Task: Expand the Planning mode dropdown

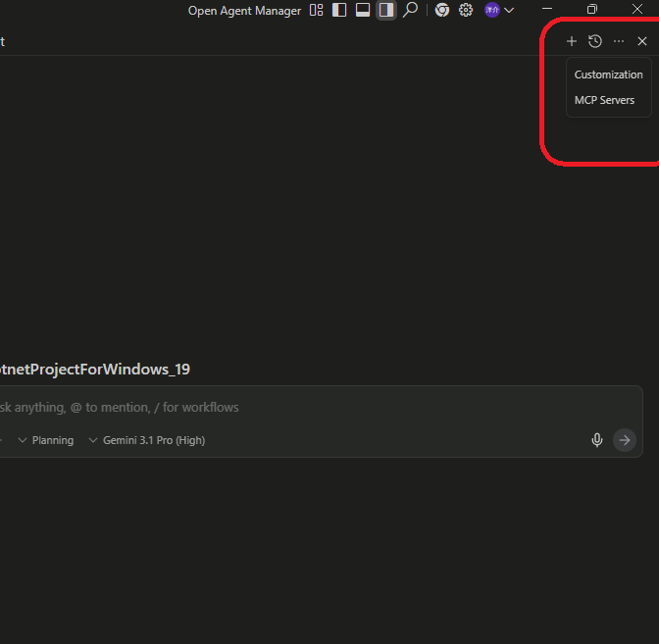Action: 46,440
